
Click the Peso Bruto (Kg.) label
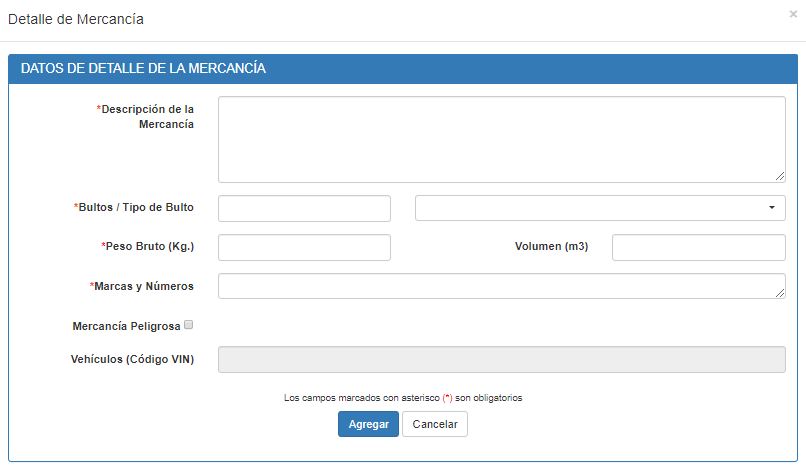(148, 247)
